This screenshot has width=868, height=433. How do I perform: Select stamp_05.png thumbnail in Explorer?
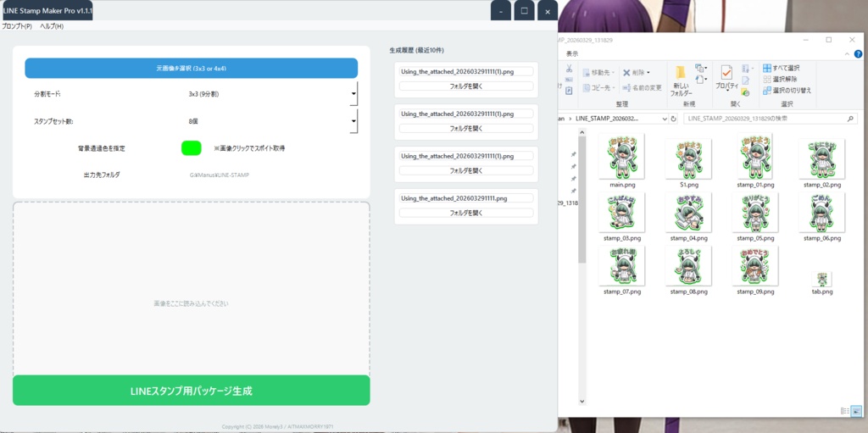click(x=755, y=213)
